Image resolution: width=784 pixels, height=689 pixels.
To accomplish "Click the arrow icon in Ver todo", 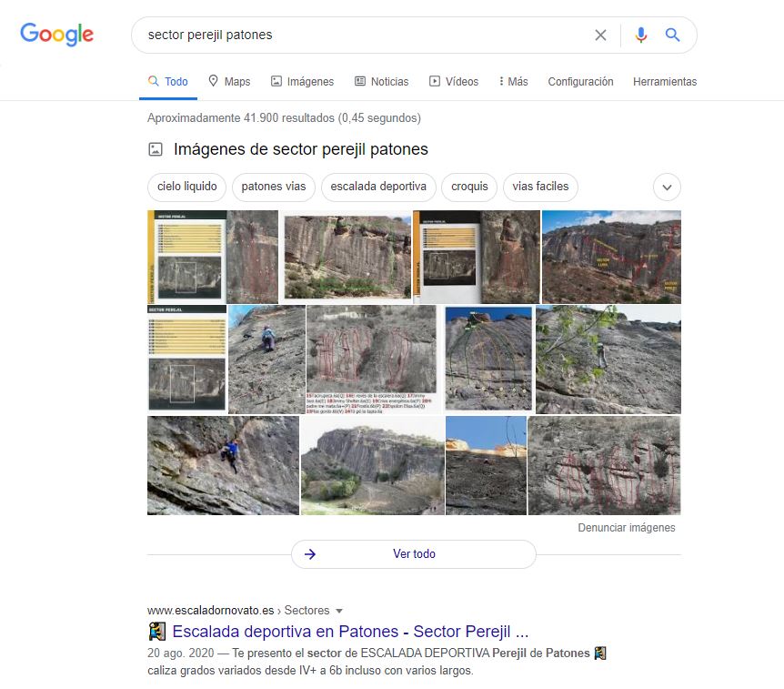I will point(310,554).
